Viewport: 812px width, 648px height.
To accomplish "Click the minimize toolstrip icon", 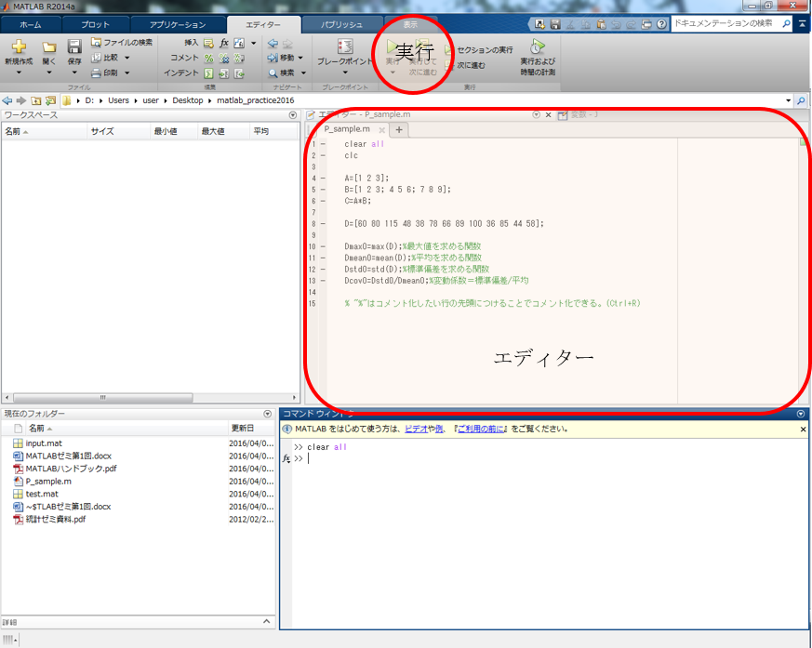I will [802, 24].
